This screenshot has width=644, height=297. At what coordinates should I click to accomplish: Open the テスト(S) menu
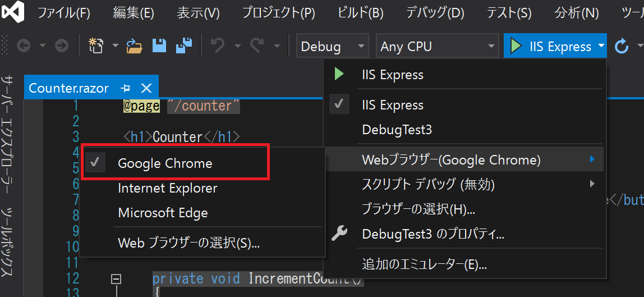(x=509, y=13)
